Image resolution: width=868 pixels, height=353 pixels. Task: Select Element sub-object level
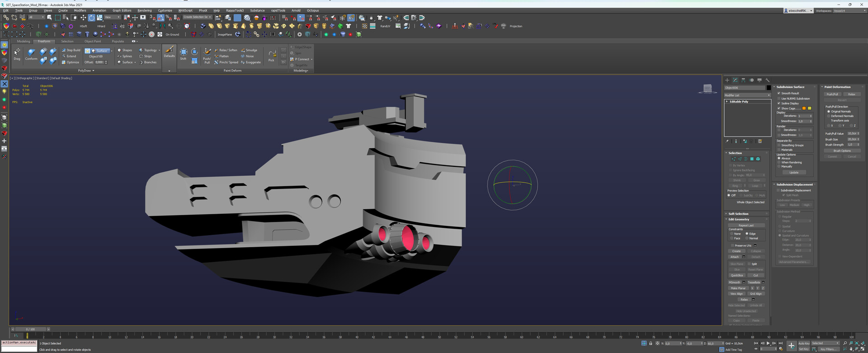point(758,159)
